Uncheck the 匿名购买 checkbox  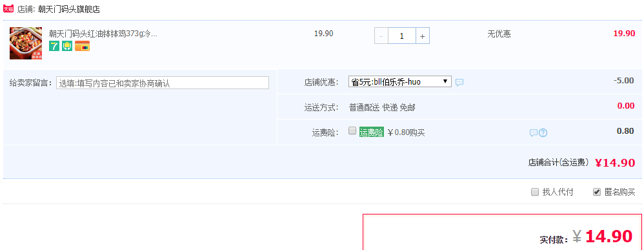597,192
